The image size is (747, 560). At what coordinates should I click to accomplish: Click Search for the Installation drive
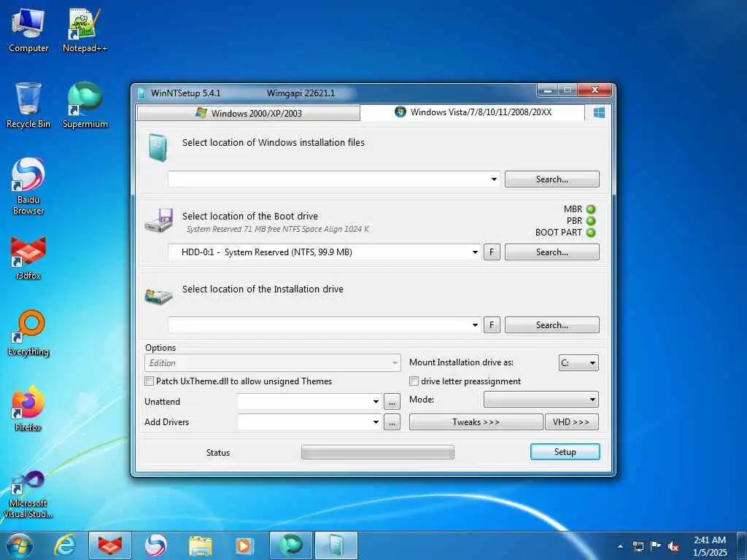click(x=551, y=324)
